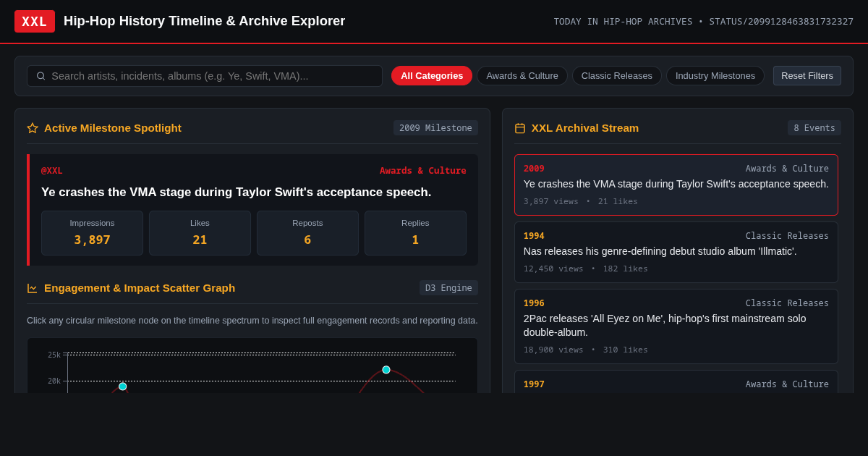The height and width of the screenshot is (456, 868).
Task: Filter by Industry Milestones
Action: coord(715,76)
